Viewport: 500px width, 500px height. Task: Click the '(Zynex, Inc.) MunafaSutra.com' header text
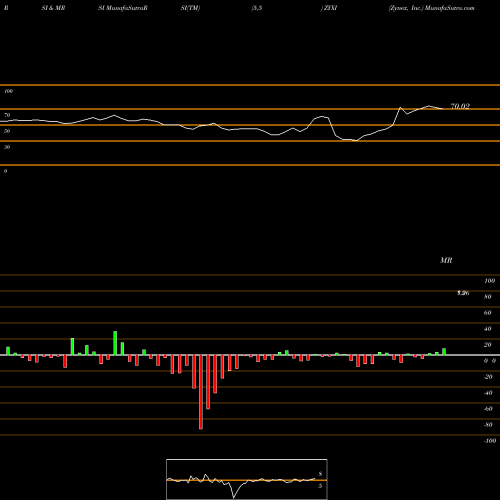(431, 8)
